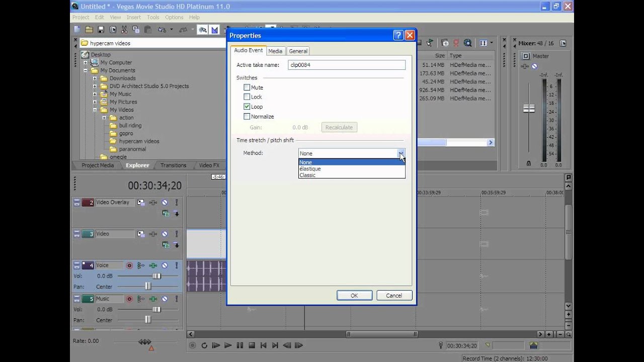Click the Master volume fader in Mixer
Viewport: 644px width, 362px height.
(529, 109)
